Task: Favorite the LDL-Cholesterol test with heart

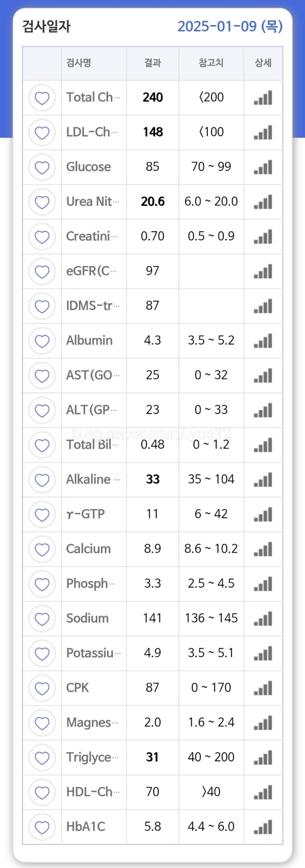Action: (x=42, y=132)
